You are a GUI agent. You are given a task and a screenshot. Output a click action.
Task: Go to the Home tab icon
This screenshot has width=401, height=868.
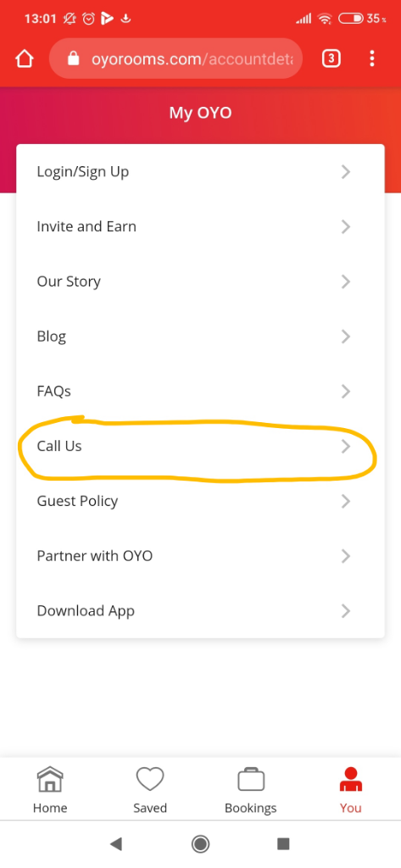tap(50, 780)
